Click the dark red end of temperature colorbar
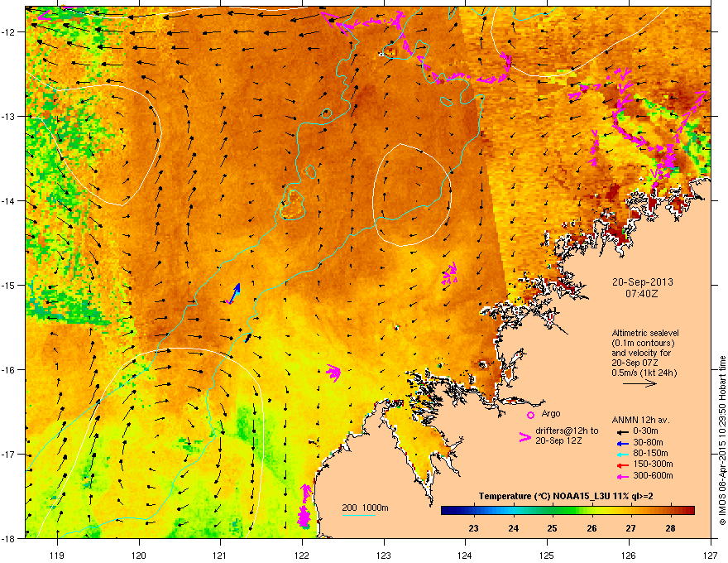 689,511
